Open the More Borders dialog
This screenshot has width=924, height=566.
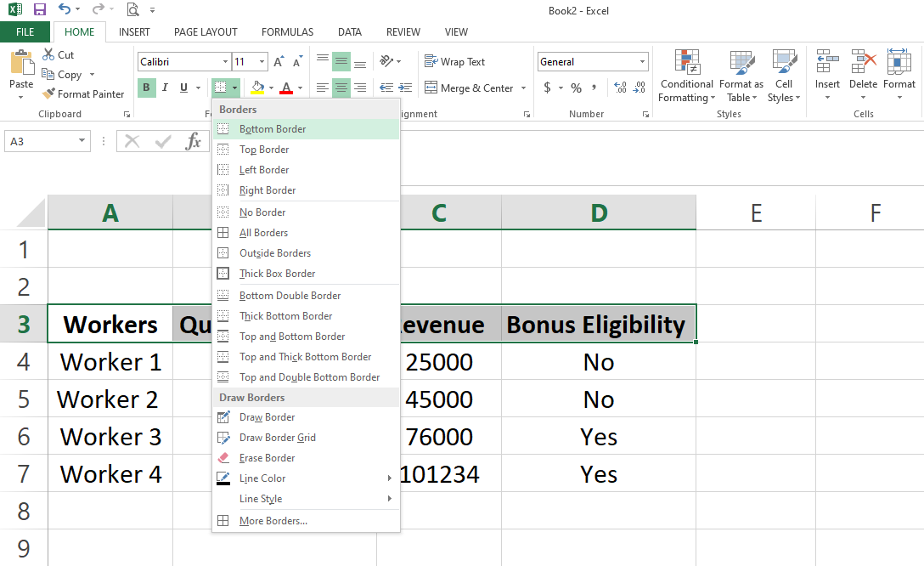coord(273,521)
